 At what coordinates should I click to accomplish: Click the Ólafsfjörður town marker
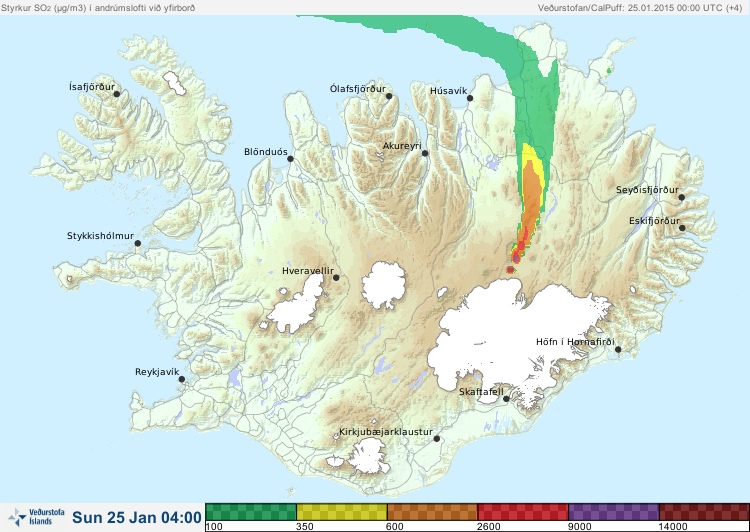pyautogui.click(x=389, y=96)
